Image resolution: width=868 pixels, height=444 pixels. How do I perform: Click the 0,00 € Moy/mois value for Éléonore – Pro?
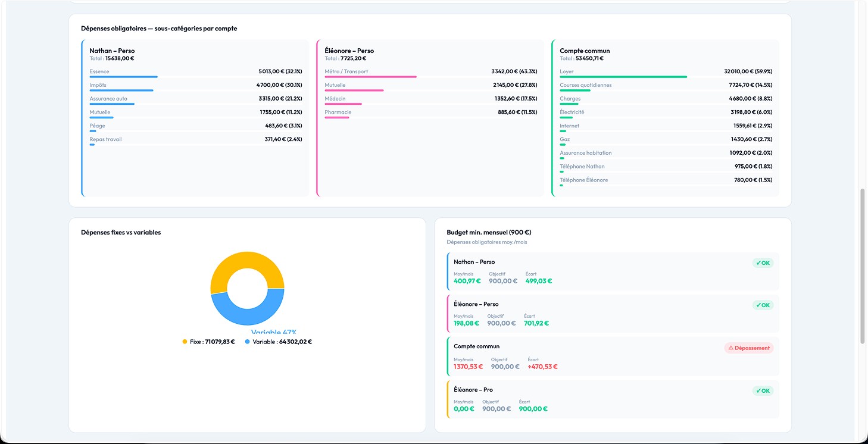pos(464,409)
